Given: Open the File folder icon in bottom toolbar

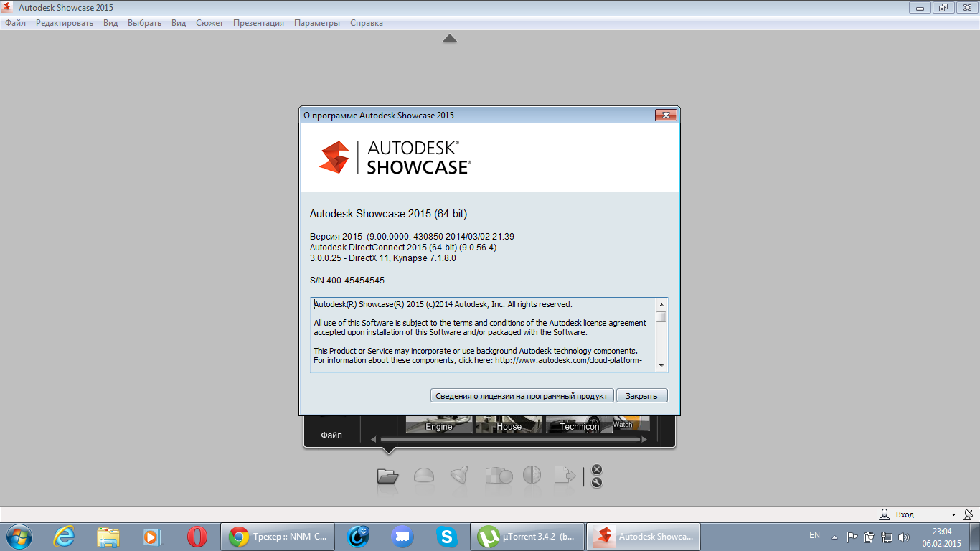Looking at the screenshot, I should (x=387, y=476).
